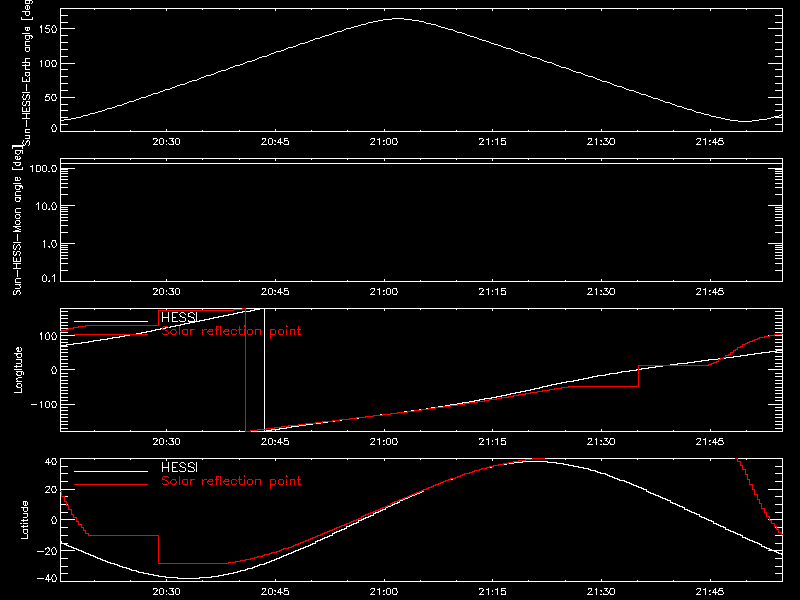The width and height of the screenshot is (800, 600).
Task: Click the 20 tick label on Latitude axis
Action: [51, 490]
